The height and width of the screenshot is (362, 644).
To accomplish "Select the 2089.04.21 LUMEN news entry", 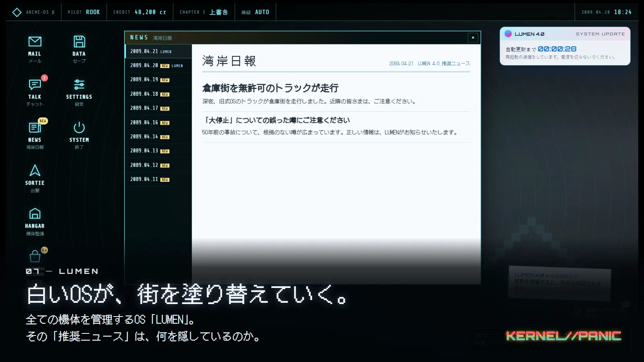I will (158, 51).
